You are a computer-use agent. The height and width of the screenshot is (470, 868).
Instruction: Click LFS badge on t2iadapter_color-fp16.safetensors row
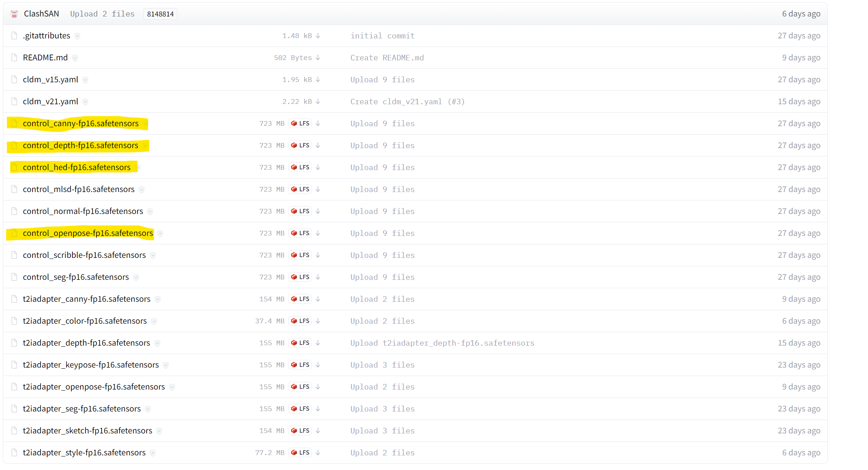tap(300, 321)
